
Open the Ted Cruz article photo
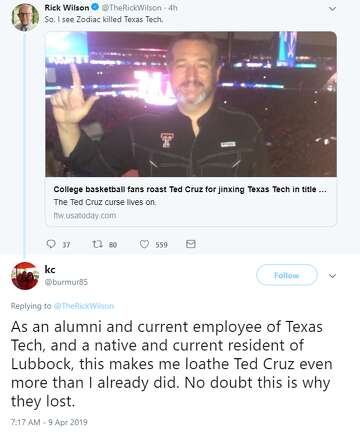(191, 104)
